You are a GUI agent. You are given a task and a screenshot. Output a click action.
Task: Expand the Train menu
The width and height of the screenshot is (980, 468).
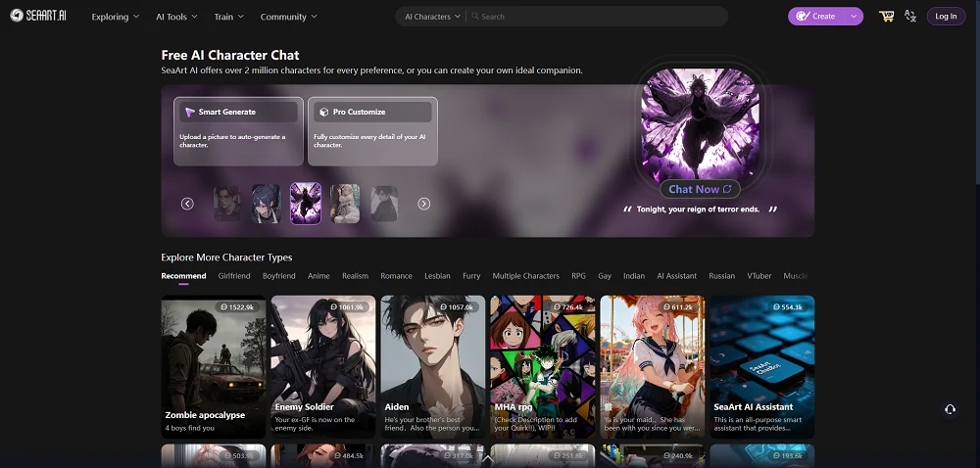point(228,17)
